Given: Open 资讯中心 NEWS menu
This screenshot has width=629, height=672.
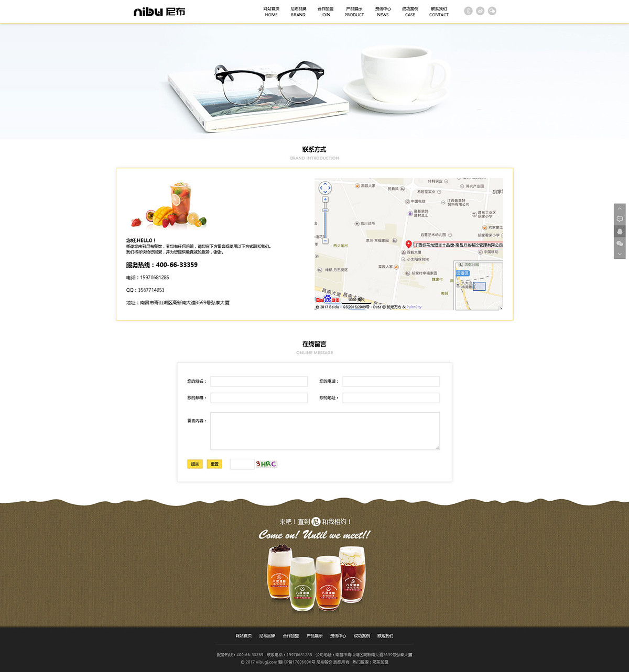Looking at the screenshot, I should tap(383, 12).
